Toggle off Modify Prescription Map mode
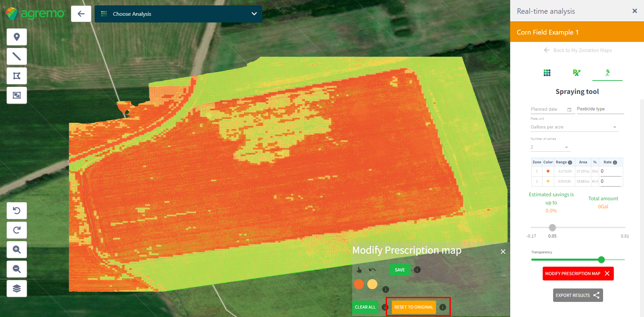 coord(578,274)
